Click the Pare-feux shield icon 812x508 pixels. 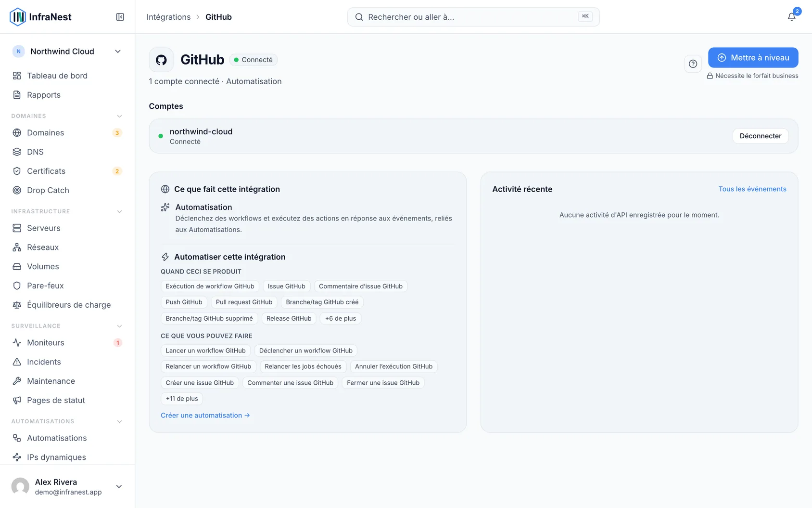point(17,286)
